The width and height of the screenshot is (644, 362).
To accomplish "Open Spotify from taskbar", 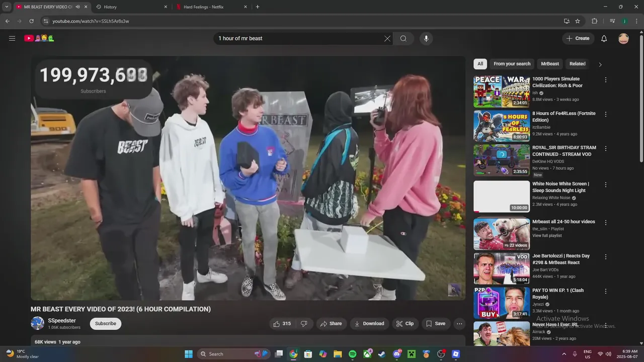I will 353,354.
